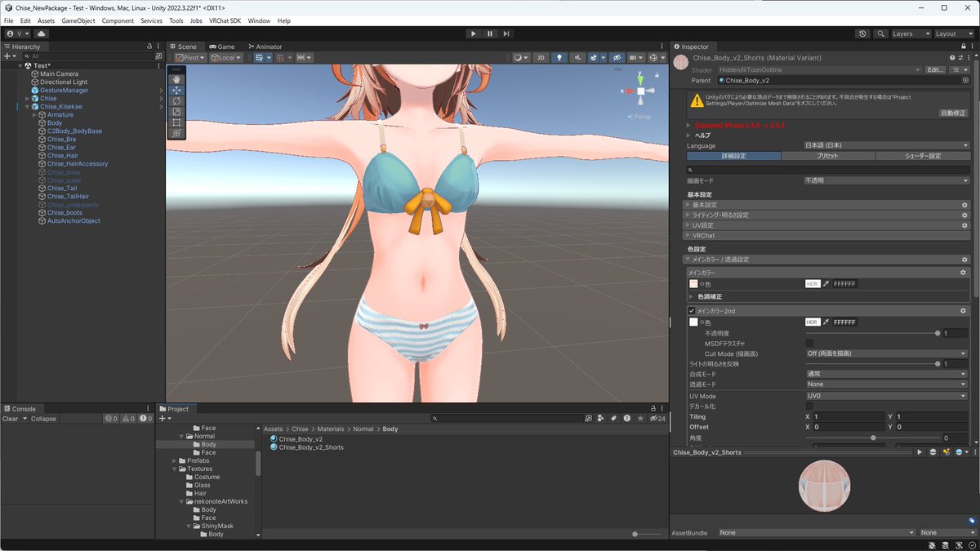Toggle scene audio button
The height and width of the screenshot is (551, 980).
[578, 58]
